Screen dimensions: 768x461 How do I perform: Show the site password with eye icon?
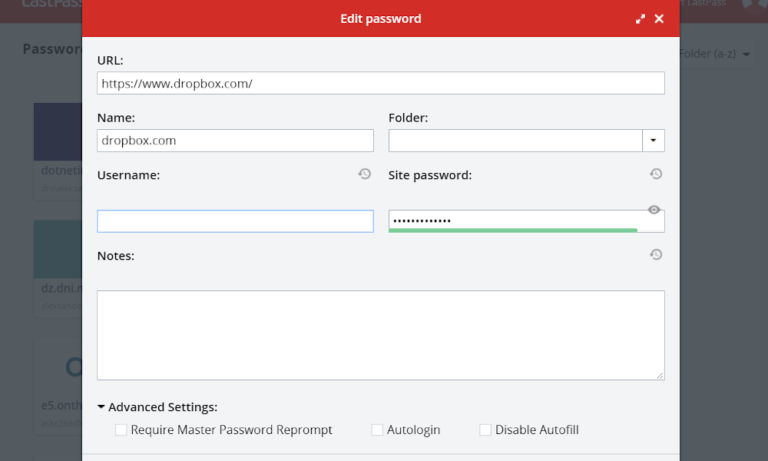(x=654, y=210)
